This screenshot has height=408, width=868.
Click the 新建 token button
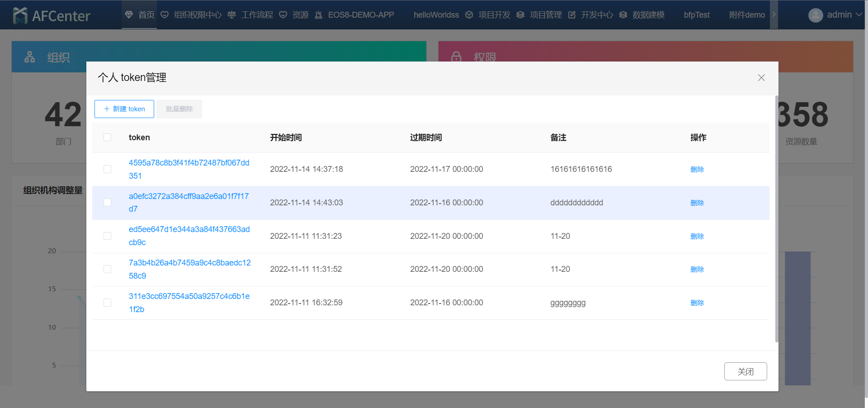click(x=124, y=109)
